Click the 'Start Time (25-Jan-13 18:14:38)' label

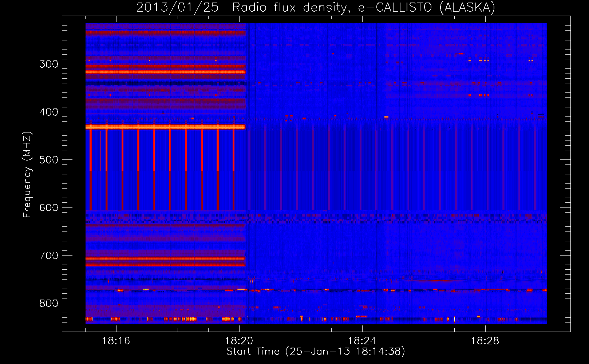tap(316, 352)
